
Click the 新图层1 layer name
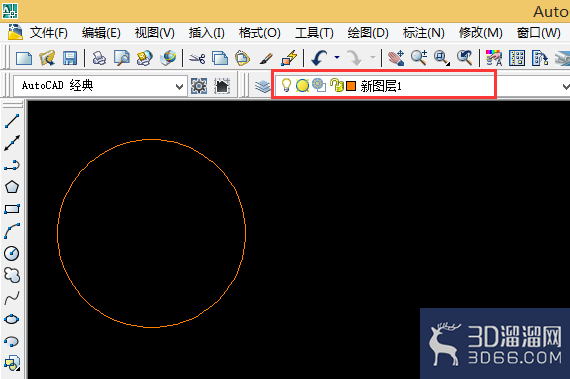381,86
